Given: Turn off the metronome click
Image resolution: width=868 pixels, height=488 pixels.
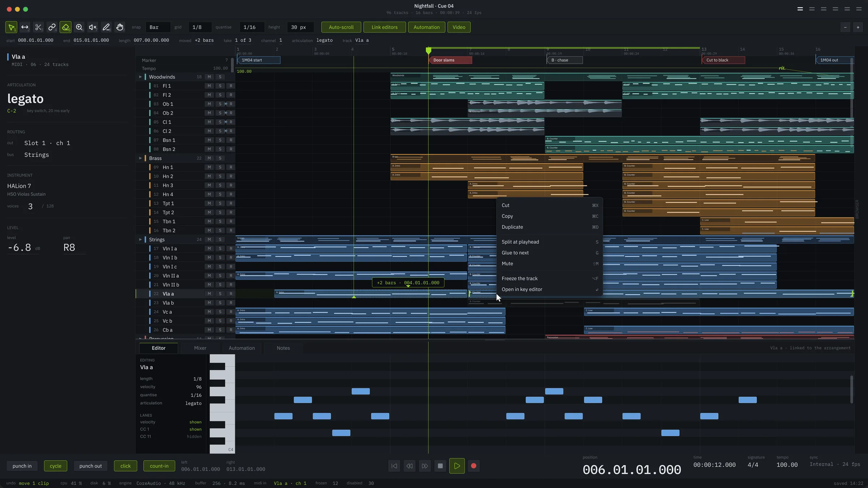Looking at the screenshot, I should coord(125,466).
